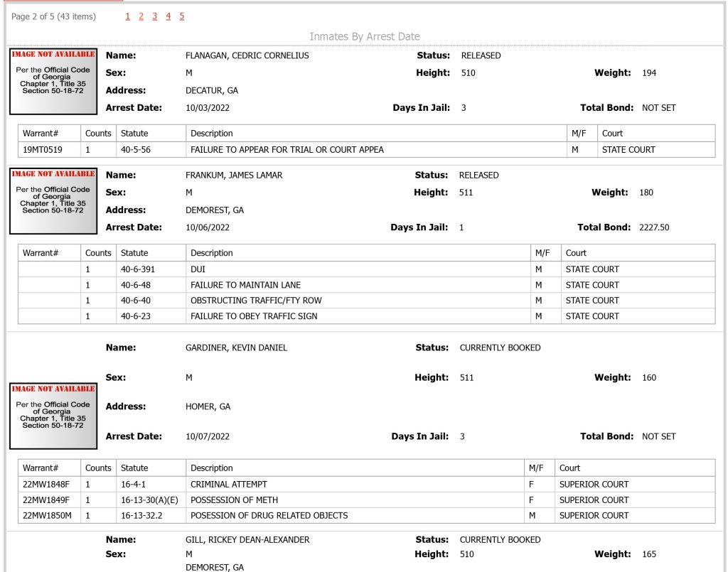The width and height of the screenshot is (728, 572).
Task: Click warrant 22MW1848F CRIMINAL ATTEMPT row
Action: [x=366, y=485]
